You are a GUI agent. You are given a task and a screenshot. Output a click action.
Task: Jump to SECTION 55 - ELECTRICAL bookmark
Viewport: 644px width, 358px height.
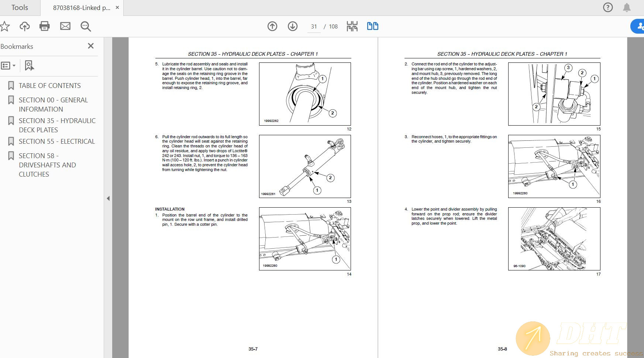(x=57, y=142)
